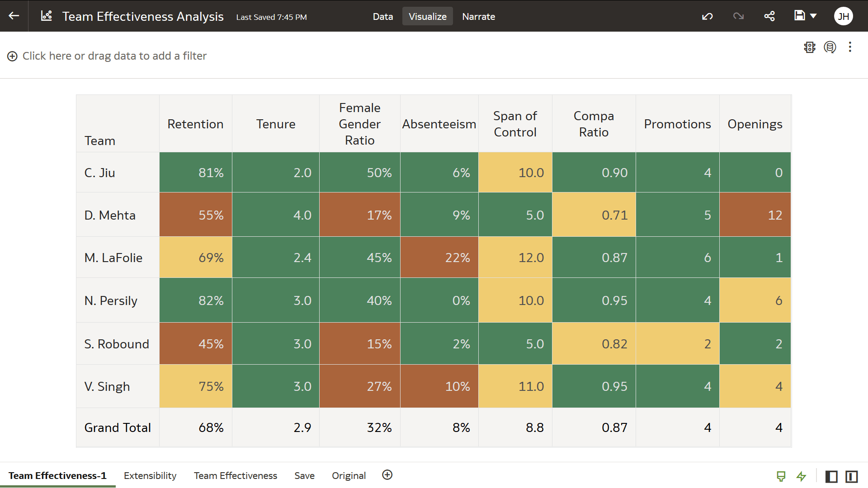Click the redo arrow icon
868x488 pixels.
739,16
